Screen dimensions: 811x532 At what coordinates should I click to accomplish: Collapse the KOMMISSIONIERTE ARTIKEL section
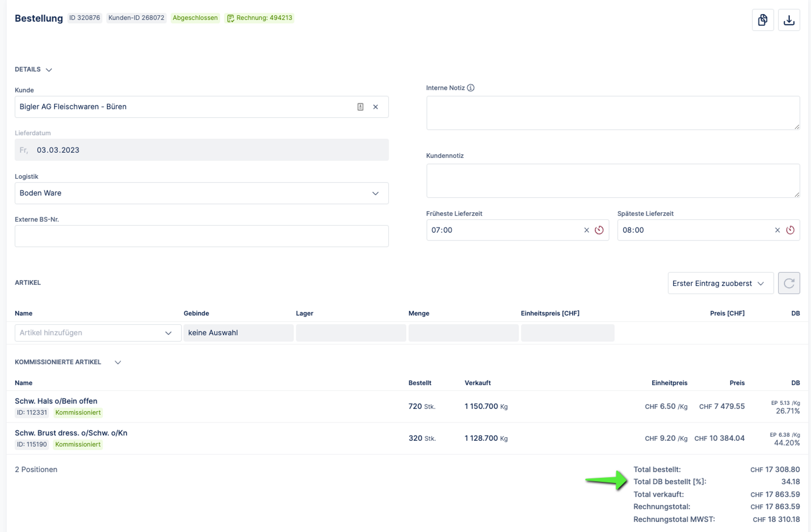118,362
